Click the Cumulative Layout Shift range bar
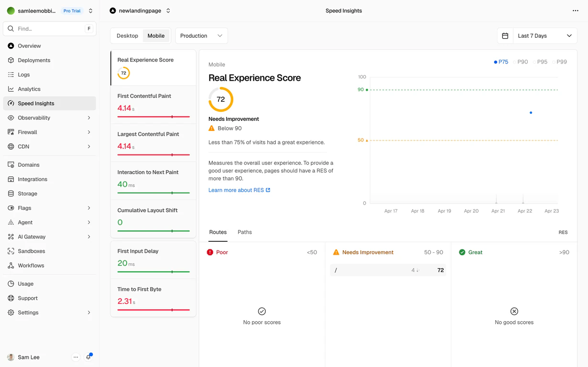Screen dimensions: 588x367 point(153,231)
